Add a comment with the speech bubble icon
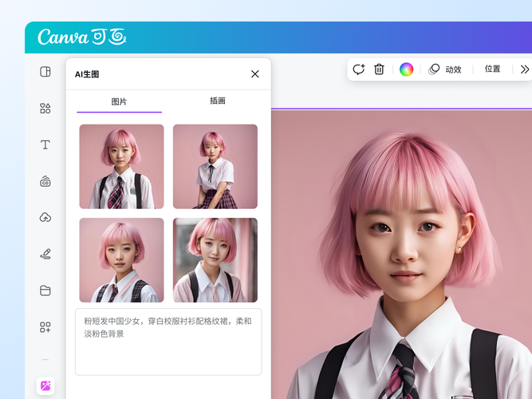Viewport: 532px width, 399px height. point(359,69)
